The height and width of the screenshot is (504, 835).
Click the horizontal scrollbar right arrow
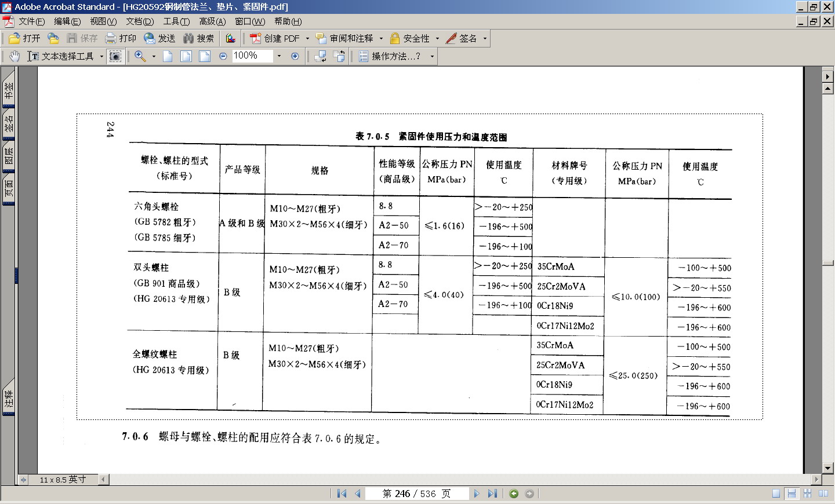click(x=817, y=480)
